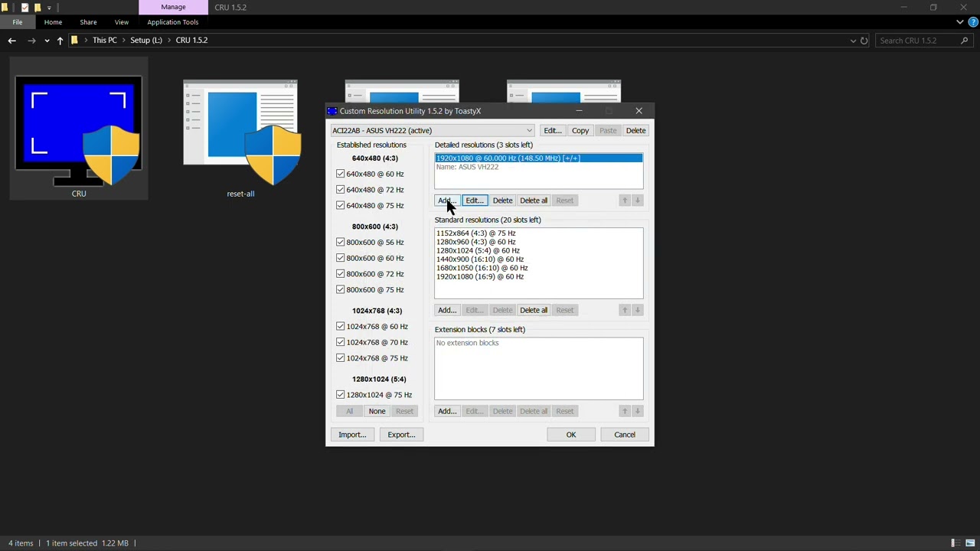
Task: Disable 1280x1024 @ 75 Hz resolution
Action: pos(341,395)
